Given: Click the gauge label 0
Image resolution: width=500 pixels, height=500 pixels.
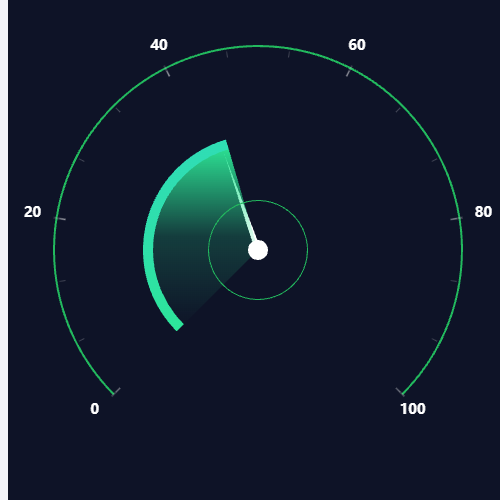Looking at the screenshot, I should [95, 408].
